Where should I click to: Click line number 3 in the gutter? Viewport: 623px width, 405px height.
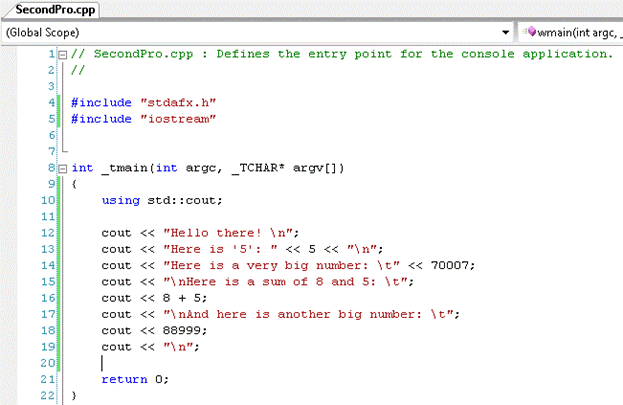coord(51,86)
